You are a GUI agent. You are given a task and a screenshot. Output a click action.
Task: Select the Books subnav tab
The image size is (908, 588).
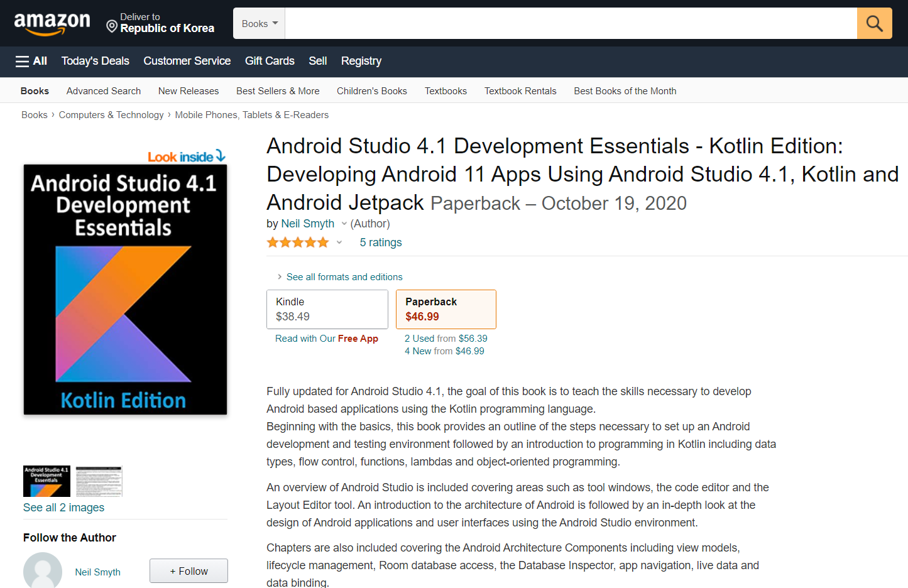pos(35,91)
